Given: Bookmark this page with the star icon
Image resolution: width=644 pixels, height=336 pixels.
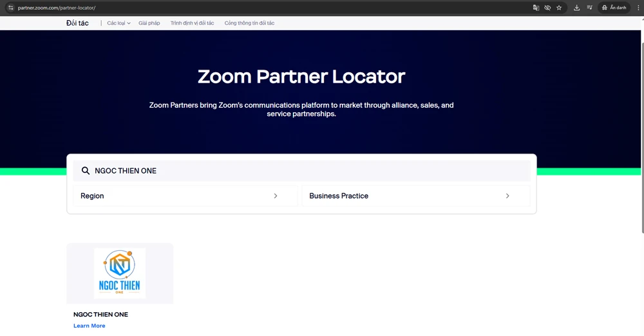Looking at the screenshot, I should (559, 8).
